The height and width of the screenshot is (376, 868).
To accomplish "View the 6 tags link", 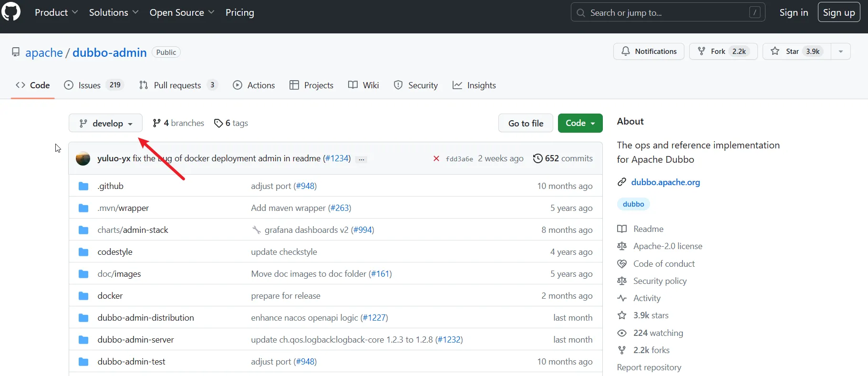I will pos(231,123).
